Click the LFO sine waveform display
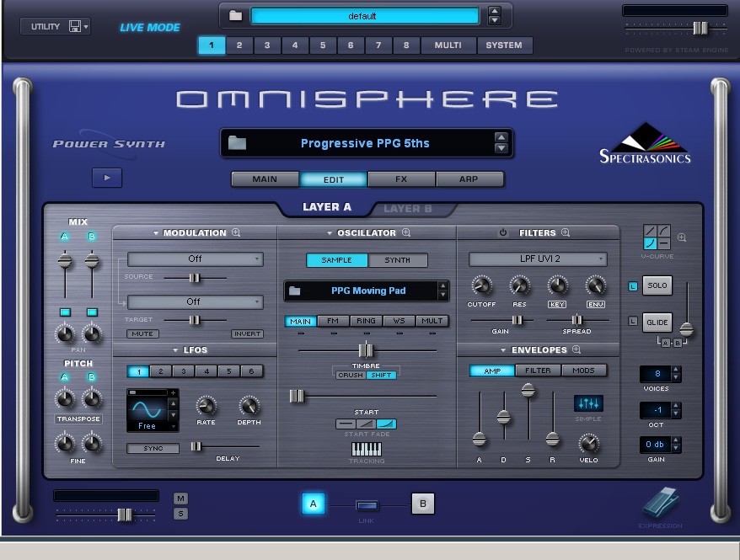The width and height of the screenshot is (740, 560). click(147, 408)
